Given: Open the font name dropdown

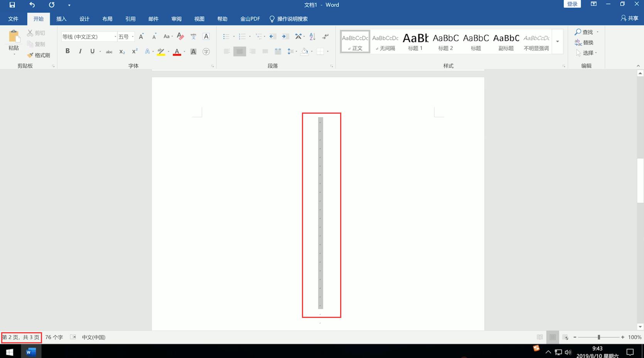Looking at the screenshot, I should pos(115,37).
